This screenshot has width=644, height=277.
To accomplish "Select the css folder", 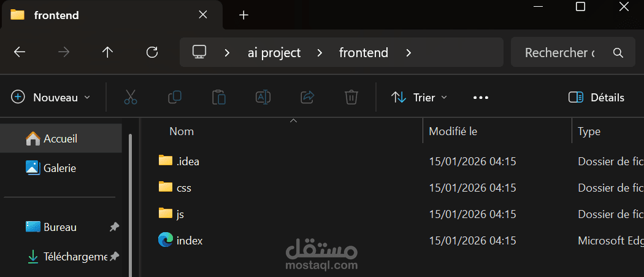I will click(x=183, y=187).
